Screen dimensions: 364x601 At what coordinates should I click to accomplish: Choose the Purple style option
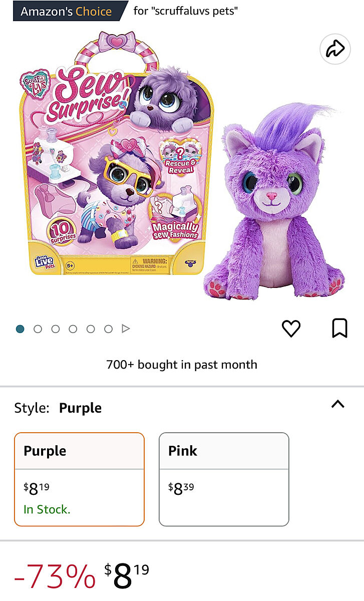pyautogui.click(x=79, y=479)
